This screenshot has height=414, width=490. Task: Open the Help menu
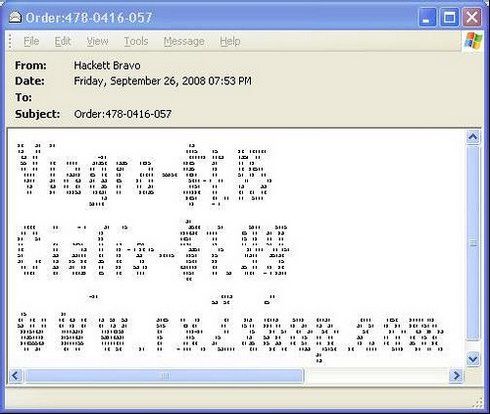pyautogui.click(x=230, y=41)
